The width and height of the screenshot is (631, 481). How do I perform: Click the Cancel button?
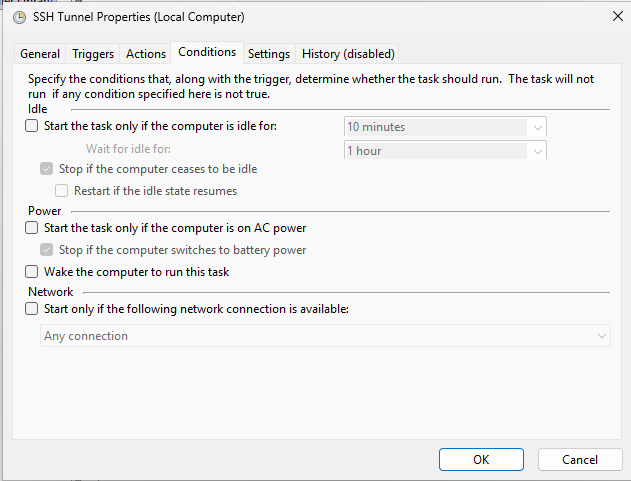[580, 459]
